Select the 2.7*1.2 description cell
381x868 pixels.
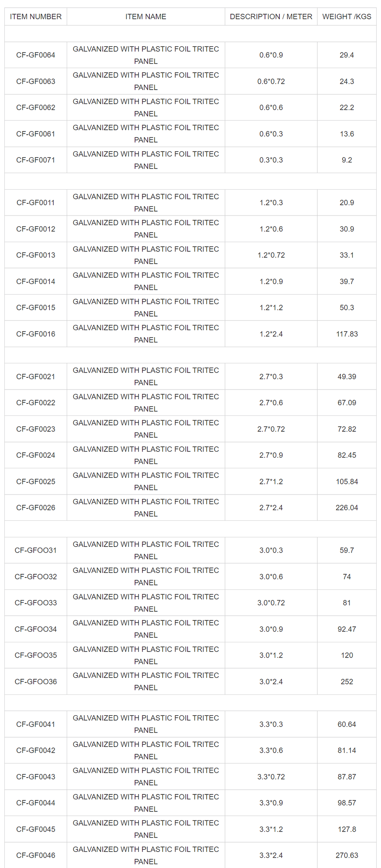(x=271, y=481)
